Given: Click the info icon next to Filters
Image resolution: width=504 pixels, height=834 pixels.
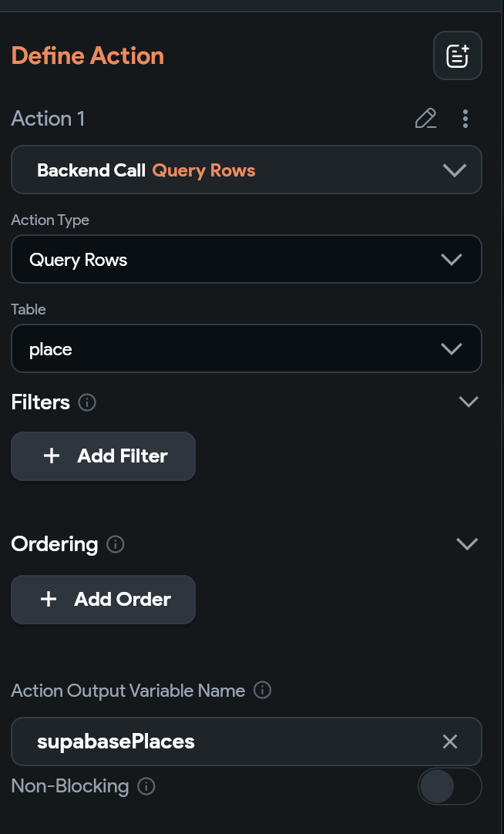Looking at the screenshot, I should pos(87,402).
